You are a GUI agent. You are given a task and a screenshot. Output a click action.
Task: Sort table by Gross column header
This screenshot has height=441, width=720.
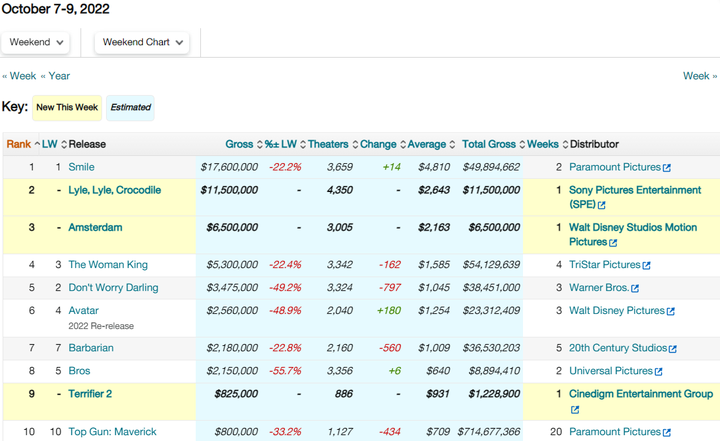[239, 144]
